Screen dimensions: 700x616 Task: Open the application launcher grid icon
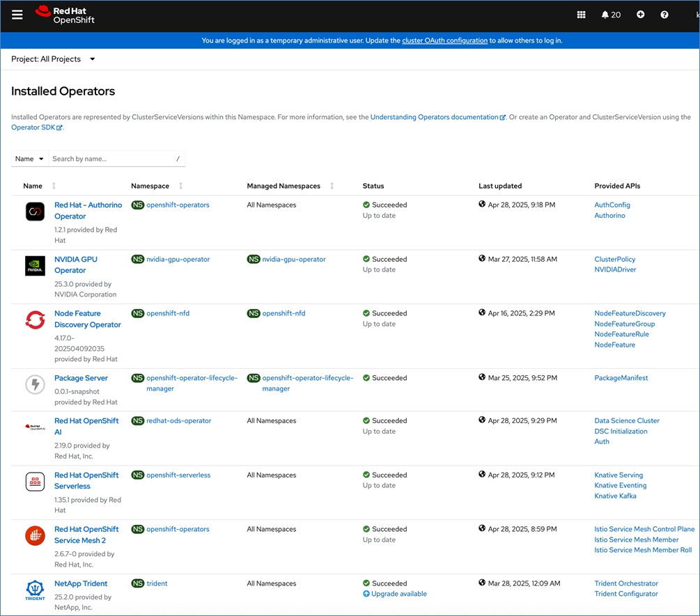(x=581, y=15)
